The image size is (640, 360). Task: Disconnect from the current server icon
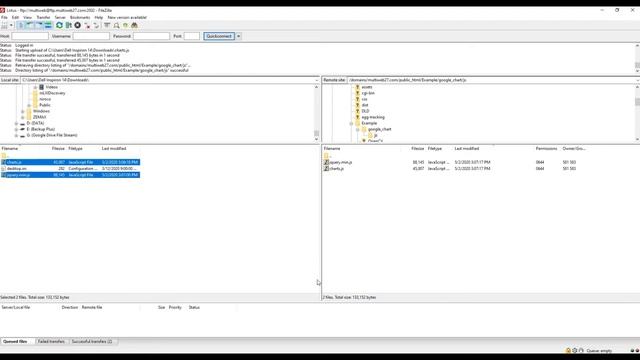click(87, 25)
